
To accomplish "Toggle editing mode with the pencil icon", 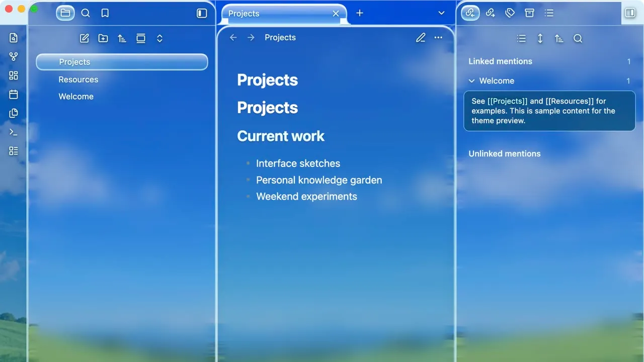I will [x=421, y=38].
